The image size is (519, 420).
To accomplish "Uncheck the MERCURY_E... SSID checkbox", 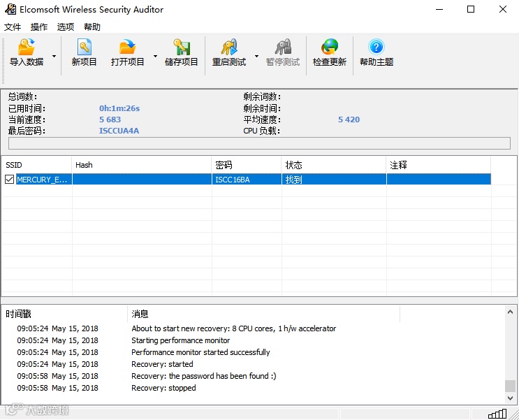I will 9,180.
